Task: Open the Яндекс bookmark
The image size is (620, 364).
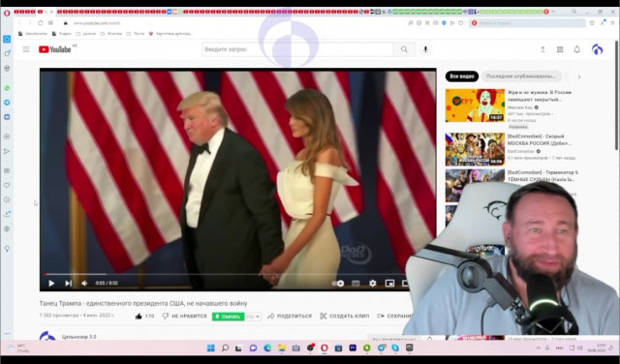Action: 62,34
